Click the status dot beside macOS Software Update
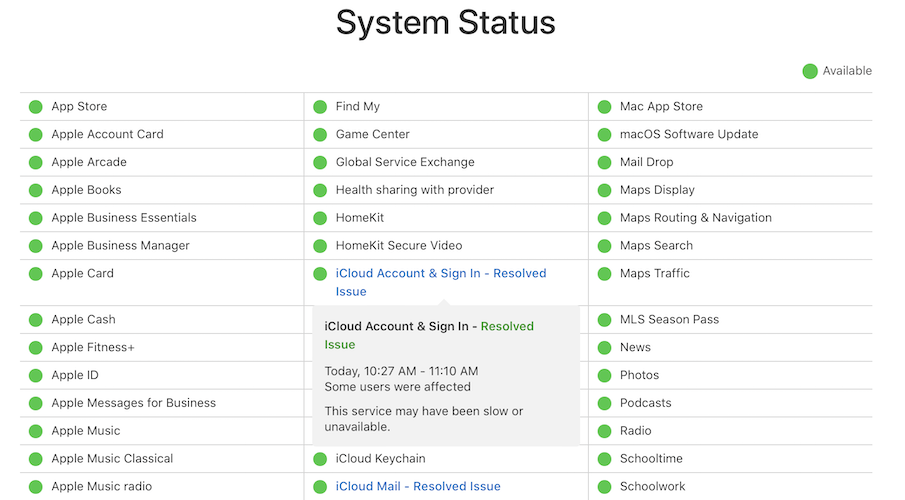The width and height of the screenshot is (905, 500). tap(604, 135)
